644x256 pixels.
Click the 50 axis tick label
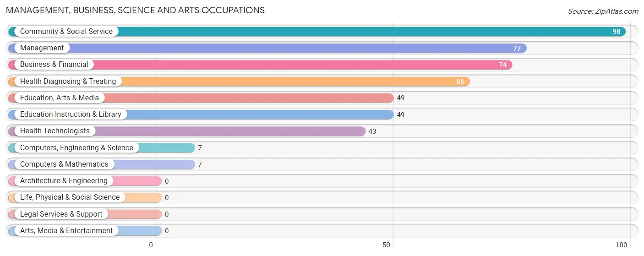(387, 245)
